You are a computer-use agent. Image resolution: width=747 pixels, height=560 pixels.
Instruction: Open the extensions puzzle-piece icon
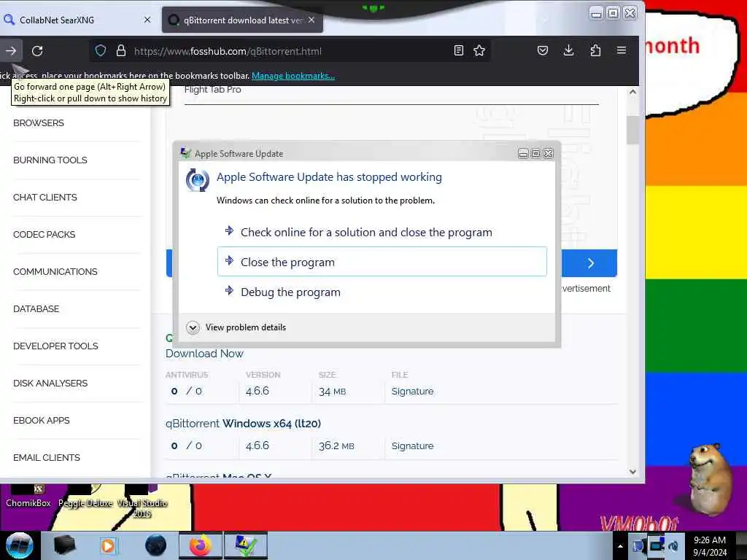point(595,50)
